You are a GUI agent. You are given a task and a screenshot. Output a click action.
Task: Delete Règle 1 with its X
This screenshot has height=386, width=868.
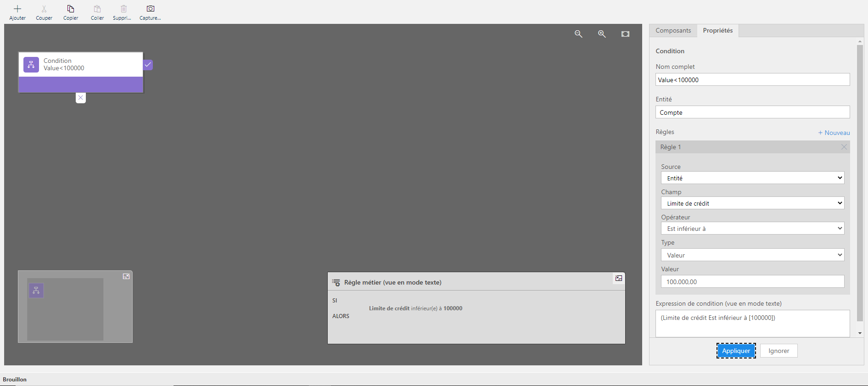pyautogui.click(x=844, y=147)
